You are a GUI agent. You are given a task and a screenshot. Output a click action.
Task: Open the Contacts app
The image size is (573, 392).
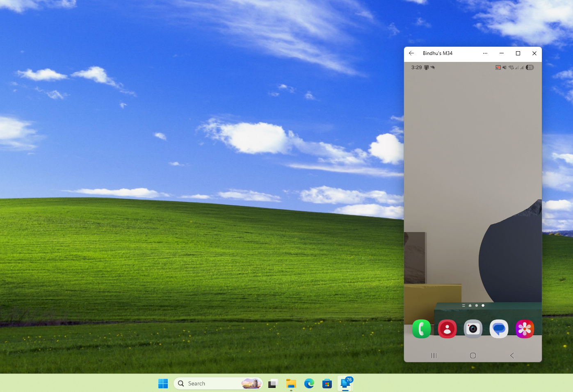[447, 328]
